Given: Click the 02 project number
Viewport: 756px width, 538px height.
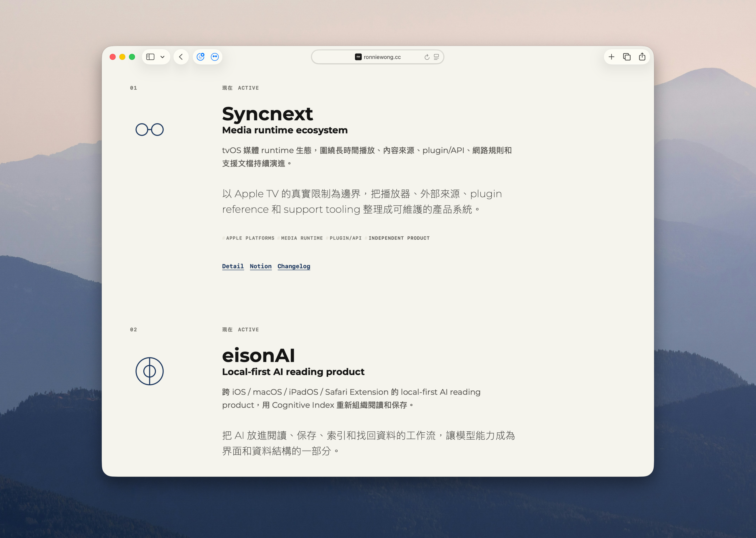Looking at the screenshot, I should click(x=133, y=330).
